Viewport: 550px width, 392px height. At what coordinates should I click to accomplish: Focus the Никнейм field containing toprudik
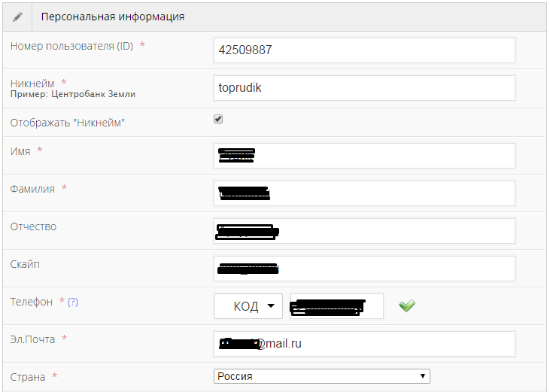[364, 87]
